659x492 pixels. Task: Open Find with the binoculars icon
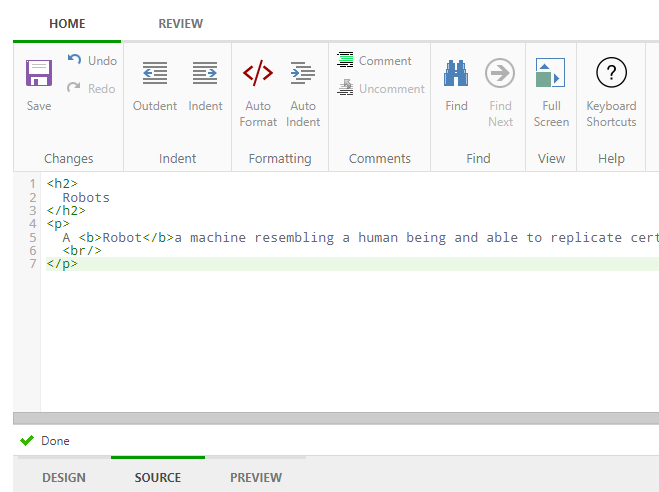point(456,73)
